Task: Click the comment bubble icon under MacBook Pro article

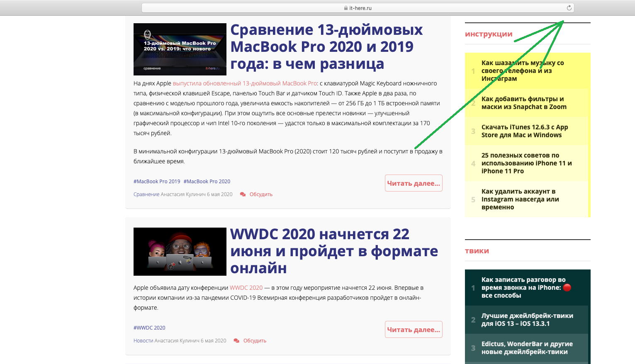Action: (x=243, y=194)
